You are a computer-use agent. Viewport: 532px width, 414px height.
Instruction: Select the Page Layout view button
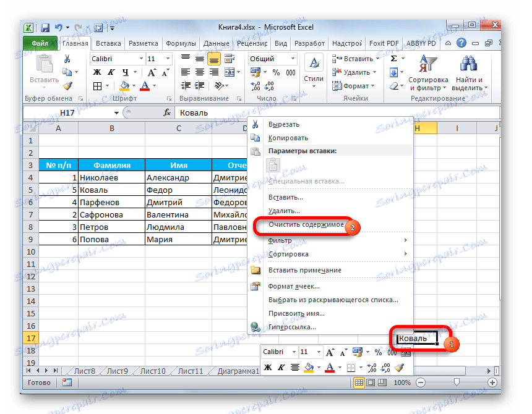[x=371, y=382]
